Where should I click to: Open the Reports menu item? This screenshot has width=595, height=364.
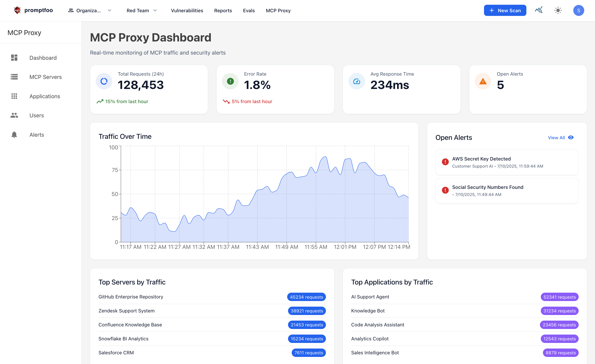pyautogui.click(x=223, y=10)
